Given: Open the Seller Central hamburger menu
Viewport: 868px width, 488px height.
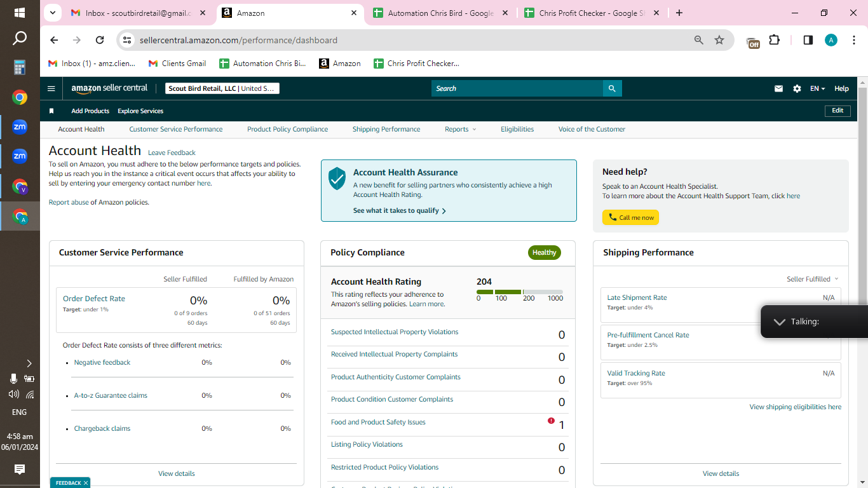Looking at the screenshot, I should coord(51,88).
